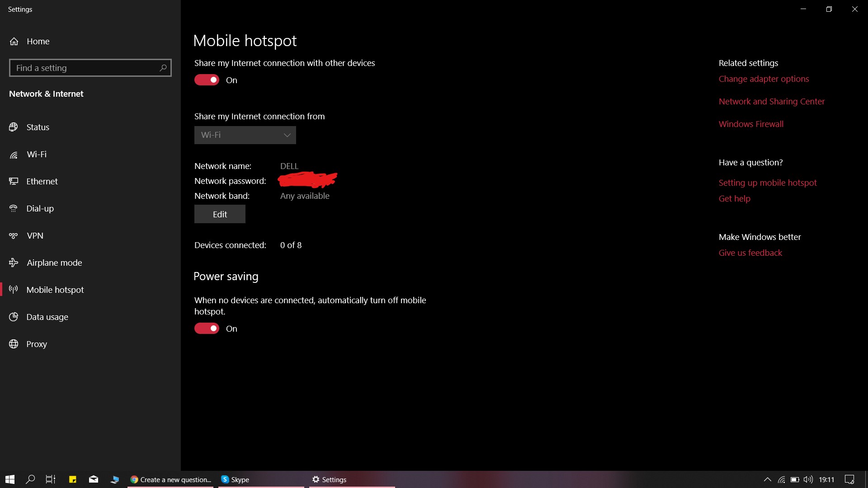Select the Proxy globe icon
Viewport: 868px width, 488px height.
pos(14,344)
